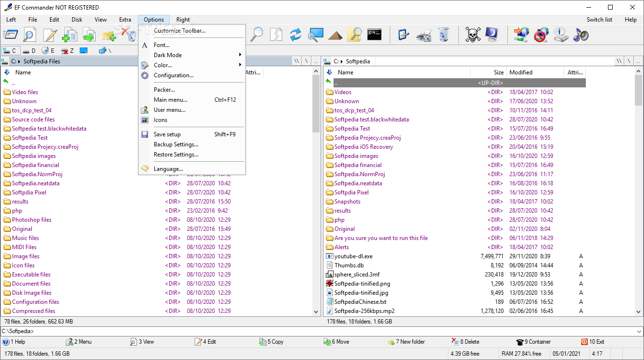Click the Copy files toolbar icon
Image resolution: width=644 pixels, height=360 pixels.
[x=70, y=35]
